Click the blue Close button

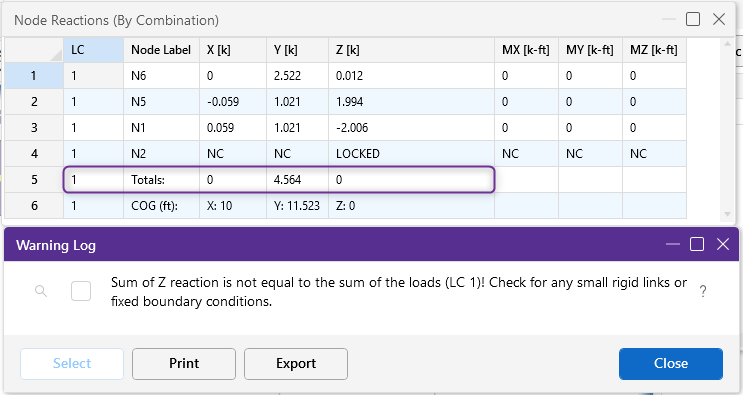pos(671,364)
